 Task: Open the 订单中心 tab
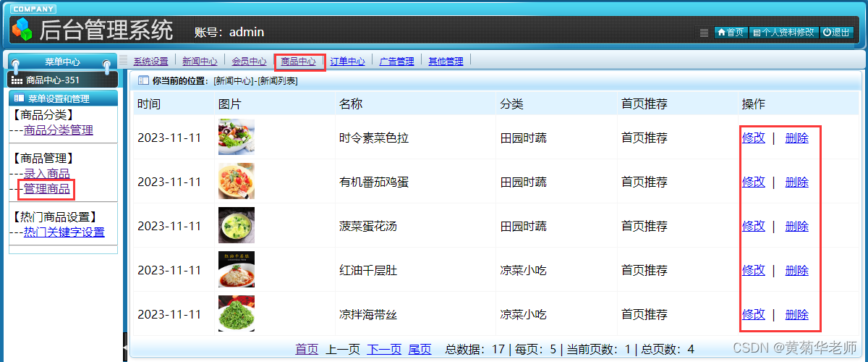[x=348, y=62]
